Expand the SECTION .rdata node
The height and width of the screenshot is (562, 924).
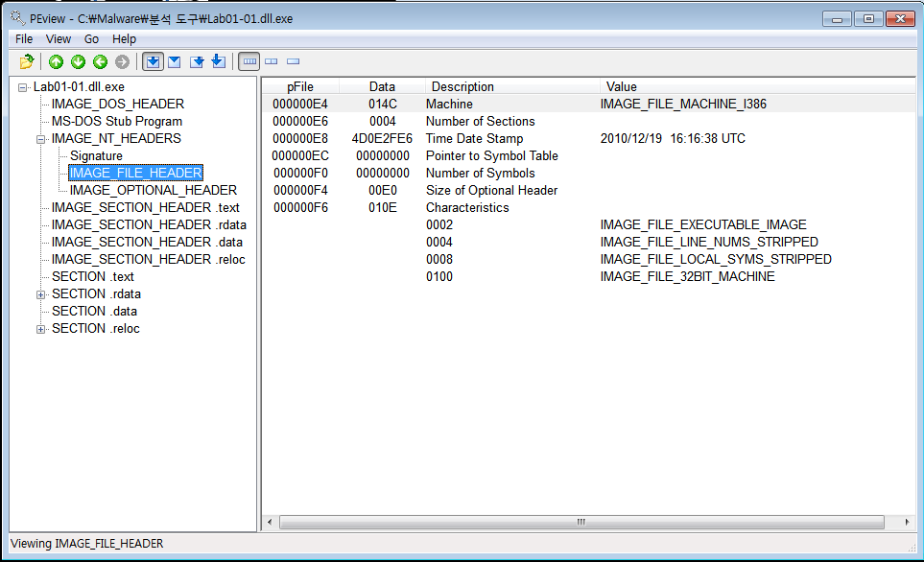point(40,294)
